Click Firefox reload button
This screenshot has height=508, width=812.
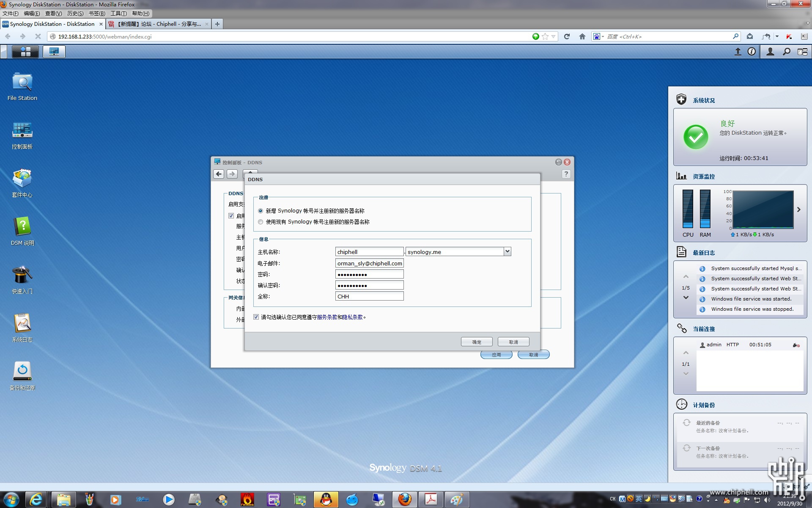(x=567, y=36)
